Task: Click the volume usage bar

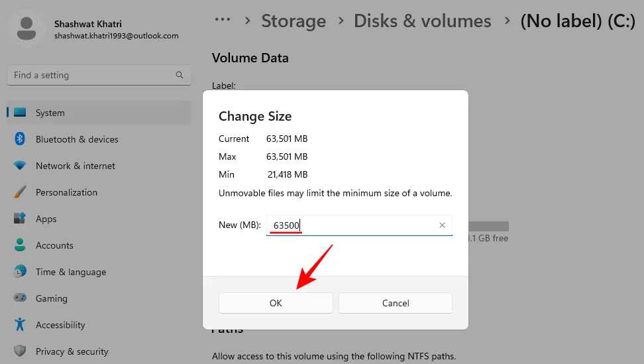Action: tap(488, 226)
